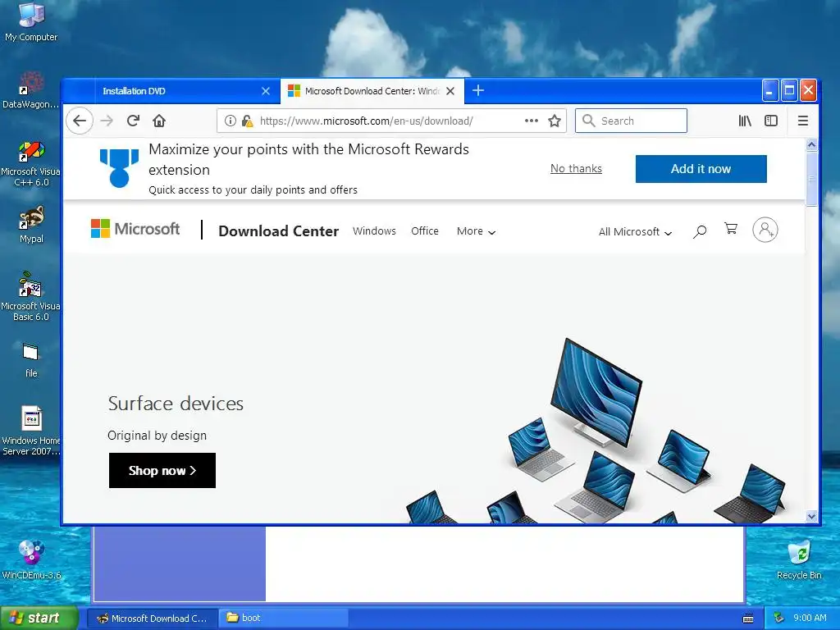Open My Computer desktop icon
840x630 pixels.
coord(31,22)
